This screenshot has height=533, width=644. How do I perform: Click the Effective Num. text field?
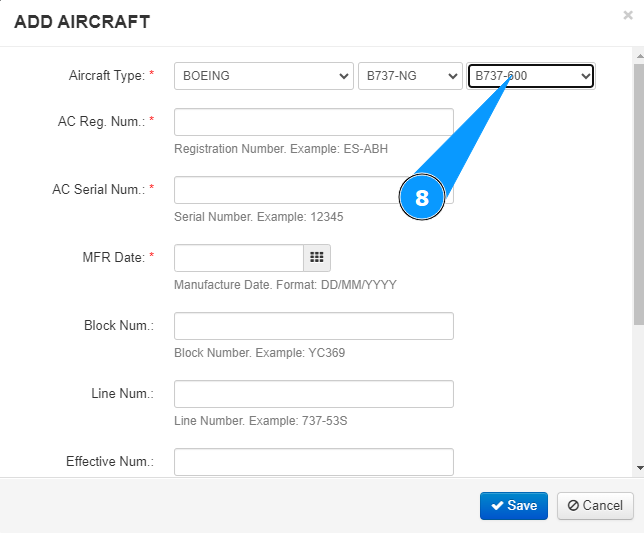pos(313,461)
